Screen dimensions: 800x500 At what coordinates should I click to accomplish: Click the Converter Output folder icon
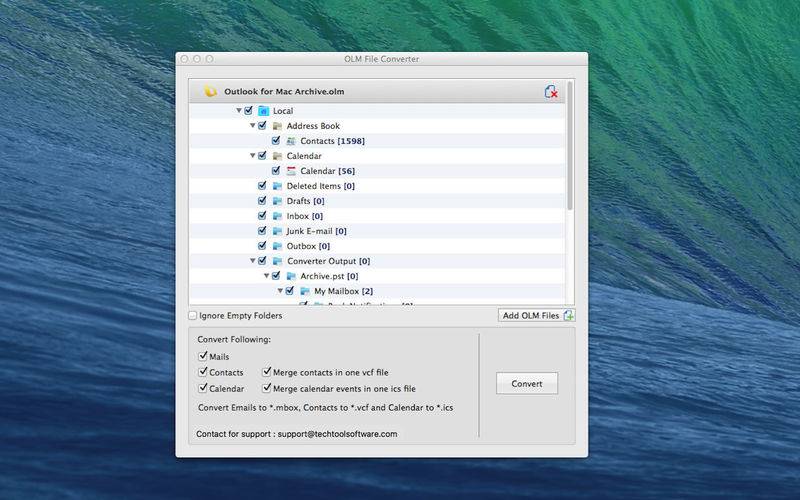tap(277, 261)
